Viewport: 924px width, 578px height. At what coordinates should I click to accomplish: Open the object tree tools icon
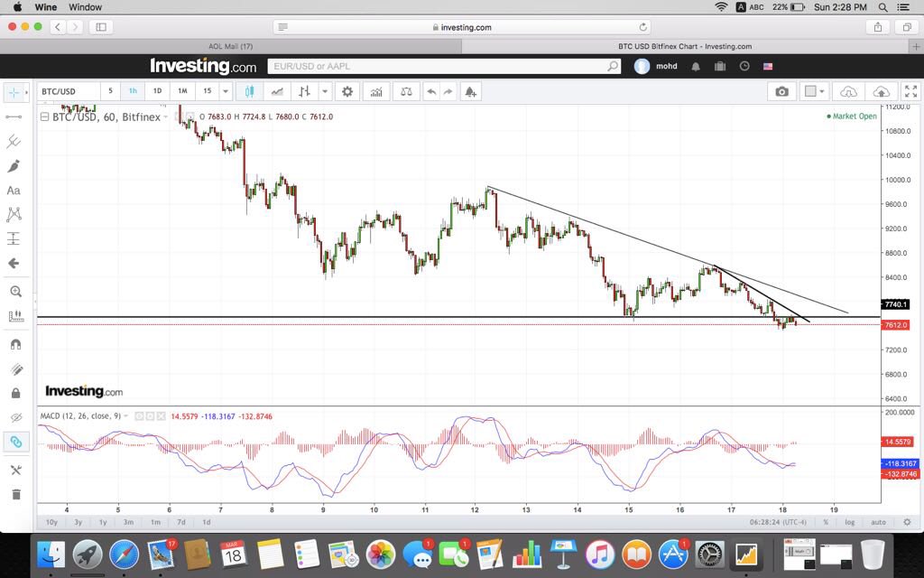click(x=16, y=470)
